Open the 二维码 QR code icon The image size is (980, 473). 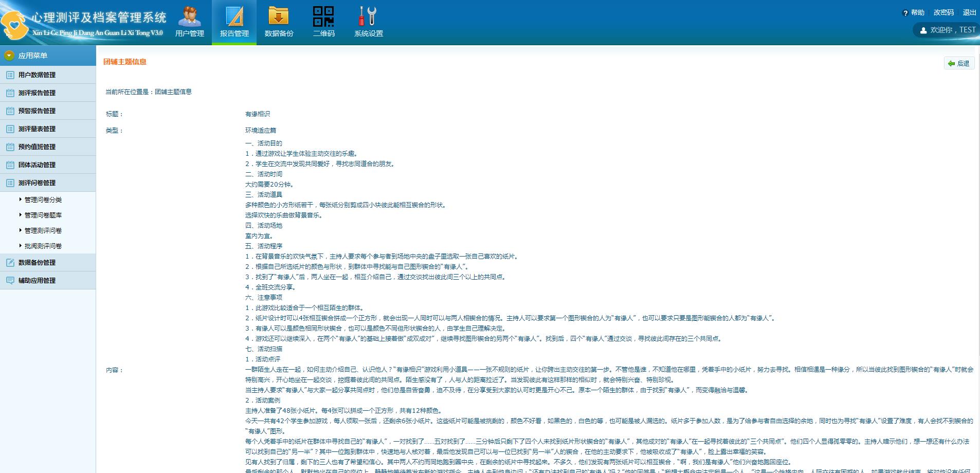pyautogui.click(x=323, y=16)
